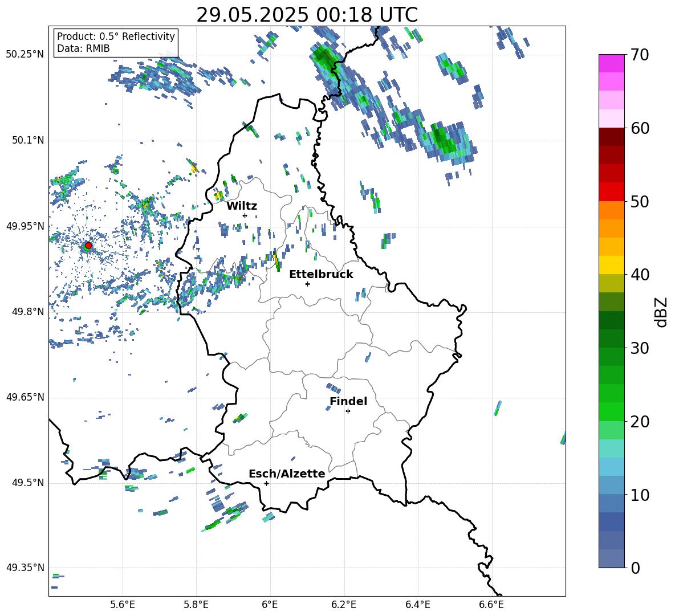Click the Data: RMIB label
Image resolution: width=675 pixels, height=616 pixels.
(83, 48)
